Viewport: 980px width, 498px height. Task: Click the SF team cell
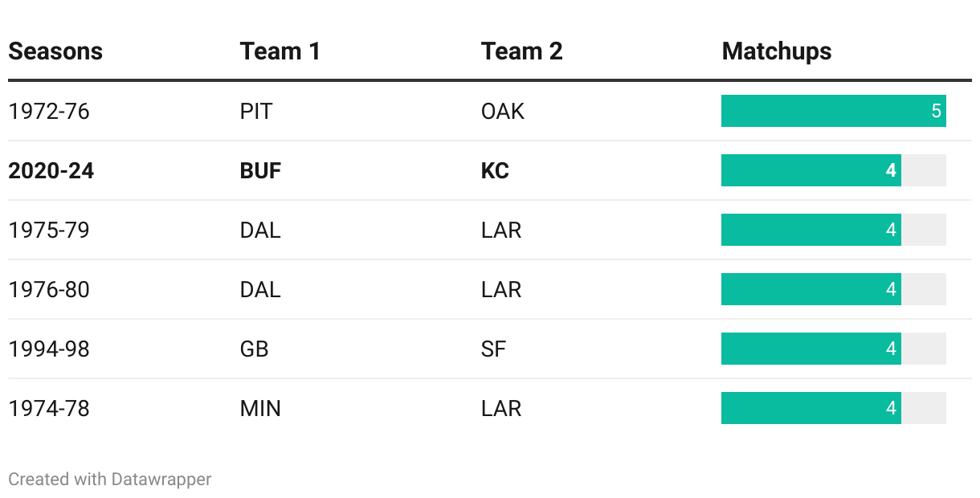coord(493,349)
